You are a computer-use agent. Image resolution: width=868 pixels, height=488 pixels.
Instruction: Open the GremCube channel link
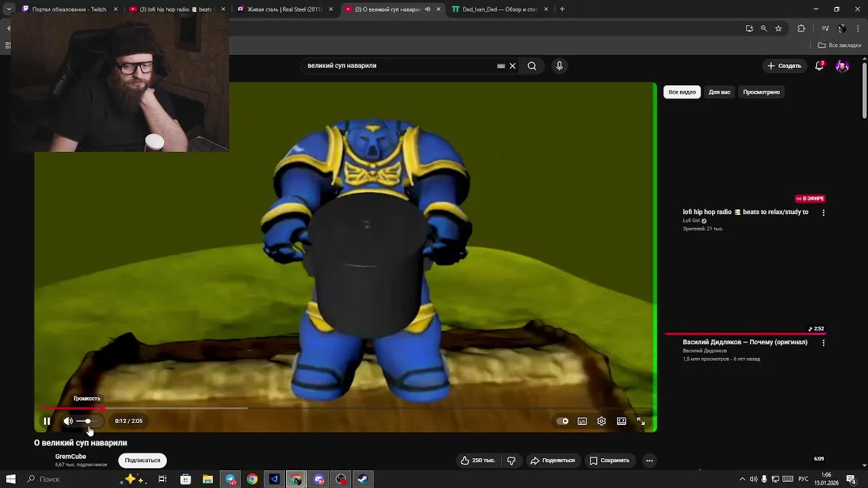(71, 456)
